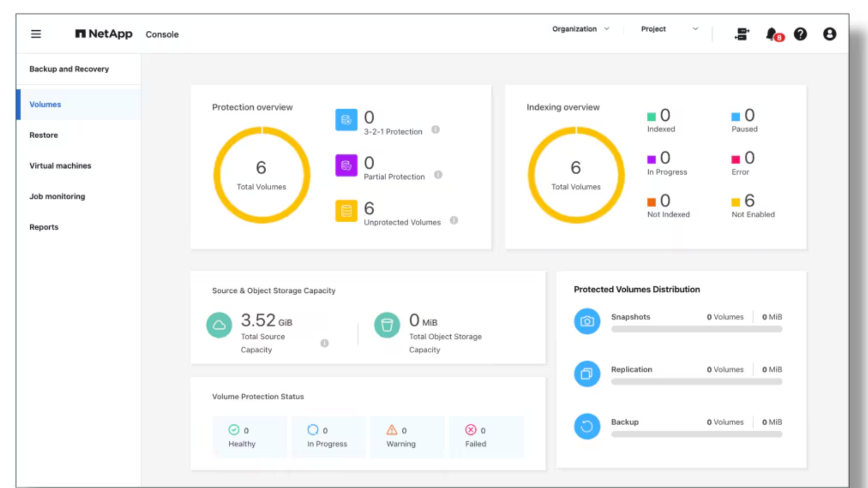Click the connector icon in the header
868x488 pixels.
point(742,34)
